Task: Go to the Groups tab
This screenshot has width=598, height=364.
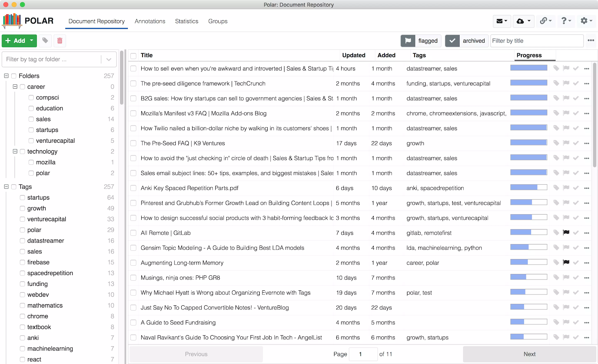Action: pos(218,21)
